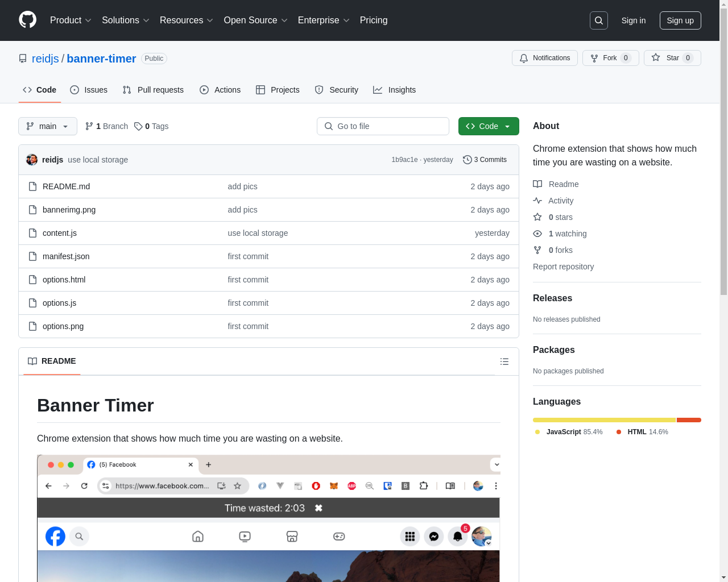Viewport: 728px width, 582px height.
Task: Open the 'use local storage' latest commit message
Action: (x=98, y=160)
